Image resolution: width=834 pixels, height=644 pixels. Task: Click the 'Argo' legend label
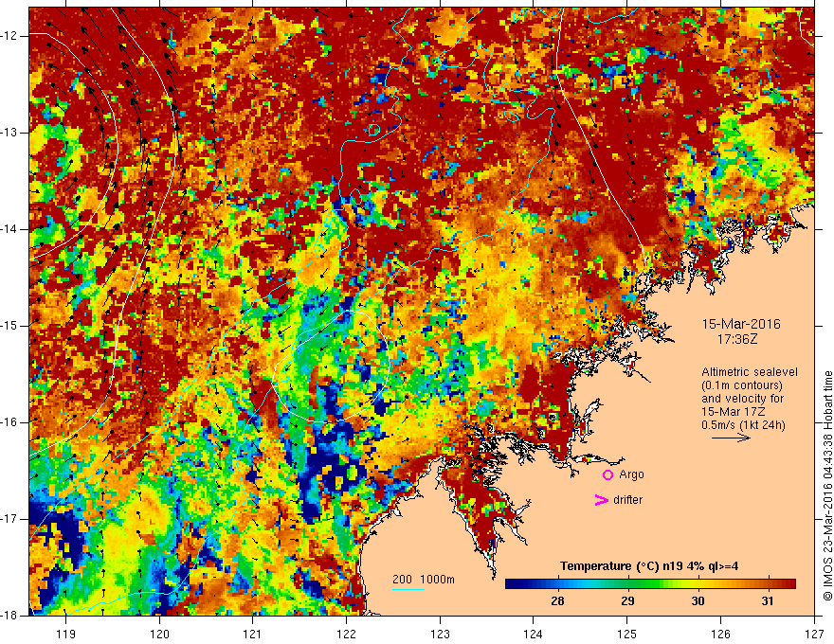(631, 474)
